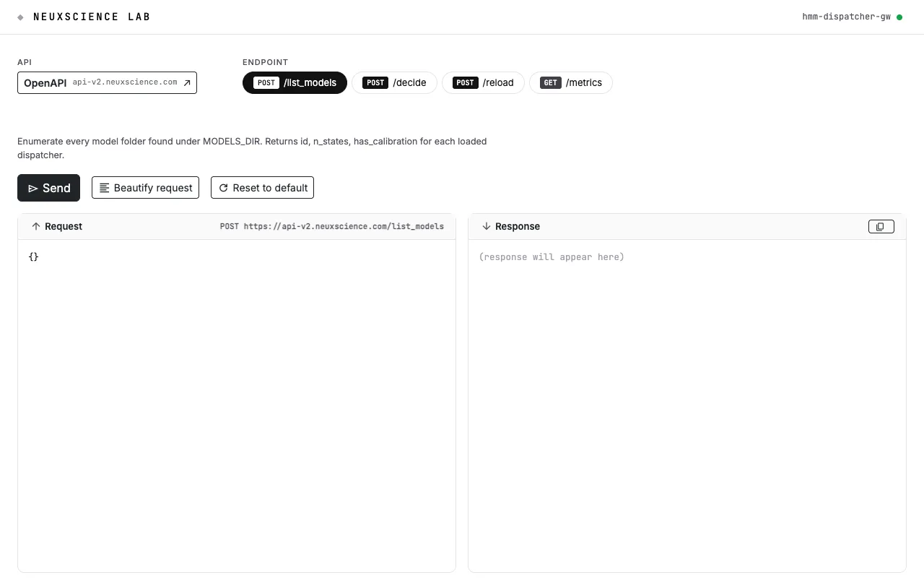Screen dimensions: 924x578
Task: Click the endpoint description paragraph
Action: 252,148
